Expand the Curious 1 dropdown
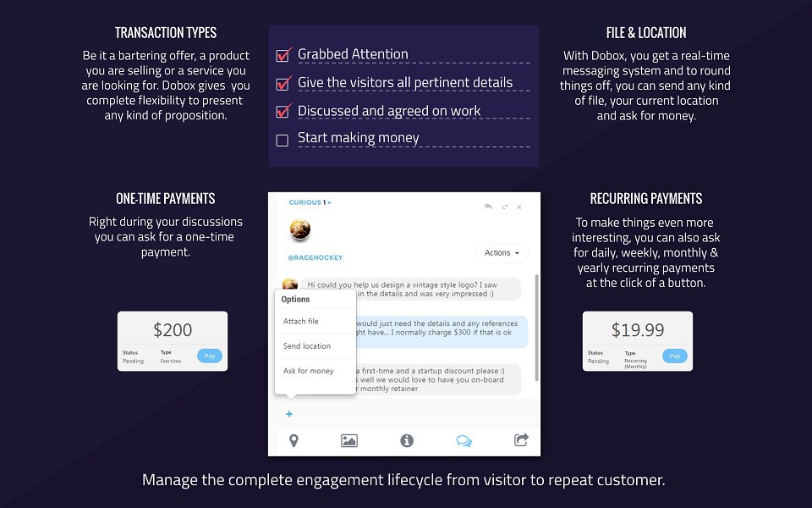 310,202
